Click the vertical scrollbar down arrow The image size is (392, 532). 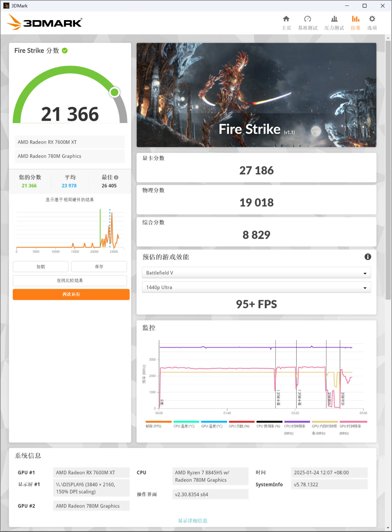click(x=388, y=528)
